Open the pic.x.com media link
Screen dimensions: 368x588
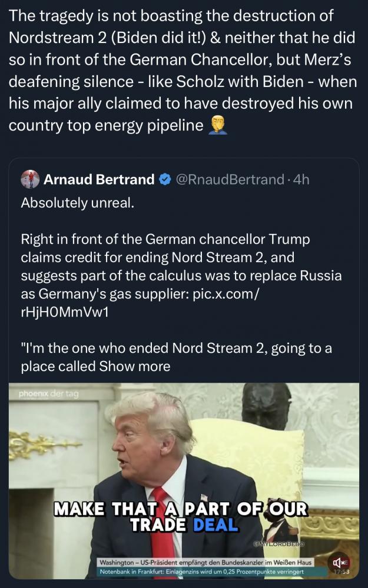[x=225, y=292]
